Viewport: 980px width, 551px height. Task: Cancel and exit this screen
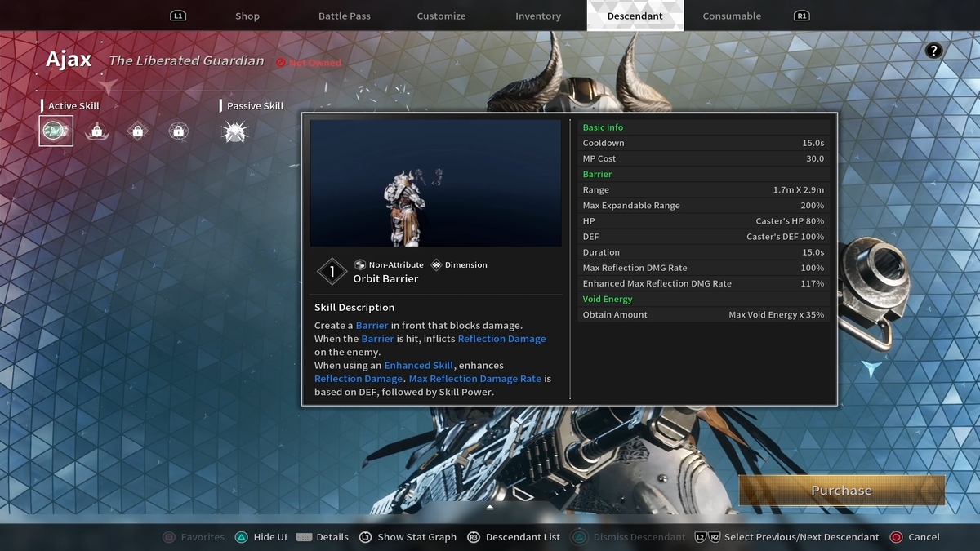click(x=915, y=537)
